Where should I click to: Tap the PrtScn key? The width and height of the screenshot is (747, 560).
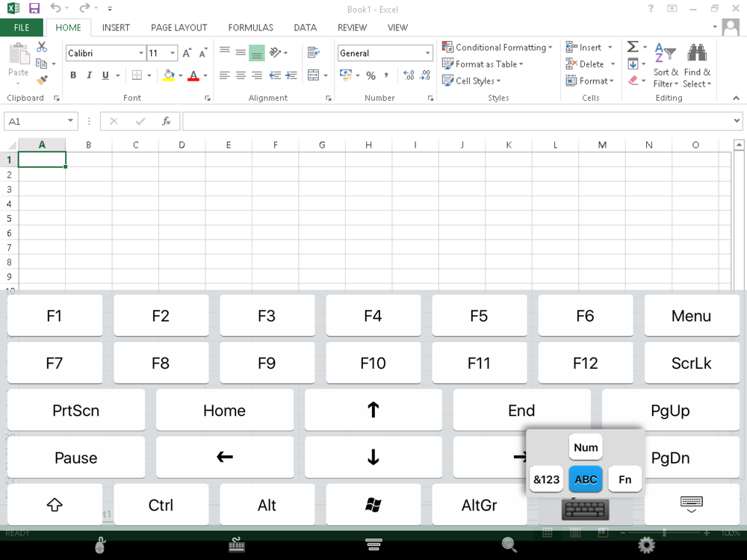click(x=76, y=410)
